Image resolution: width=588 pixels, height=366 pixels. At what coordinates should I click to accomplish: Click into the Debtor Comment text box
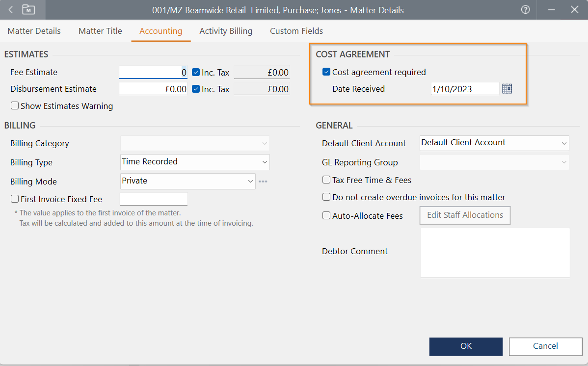[x=495, y=253]
